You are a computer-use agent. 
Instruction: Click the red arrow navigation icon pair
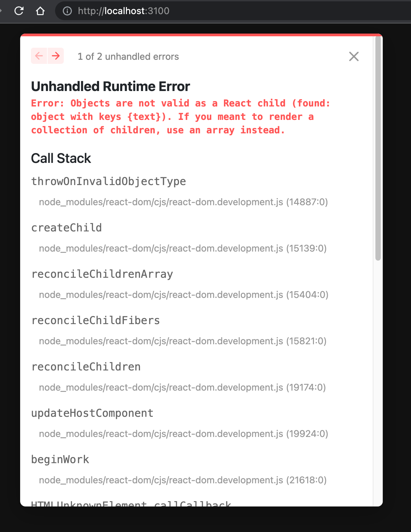point(47,56)
